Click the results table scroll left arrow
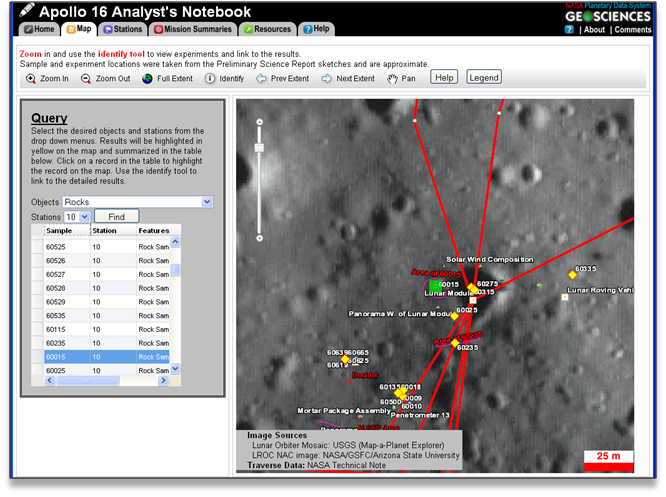Image resolution: width=666 pixels, height=497 pixels. coord(50,381)
